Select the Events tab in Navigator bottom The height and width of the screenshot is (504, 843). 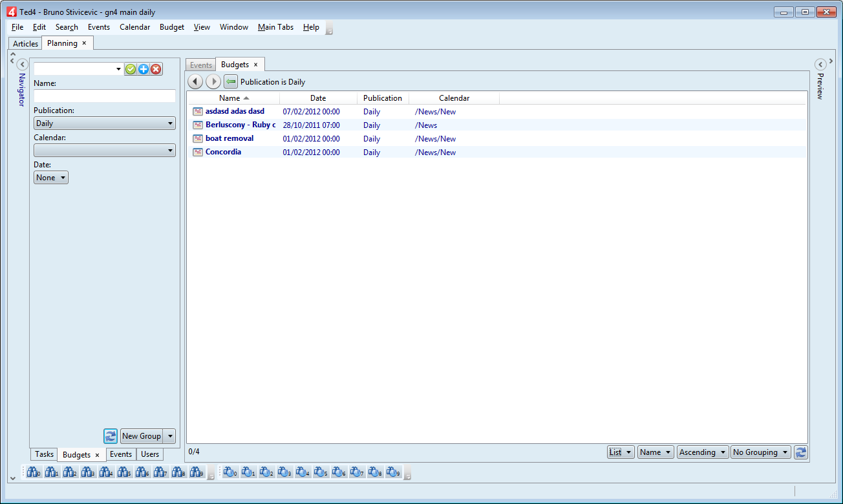tap(121, 454)
